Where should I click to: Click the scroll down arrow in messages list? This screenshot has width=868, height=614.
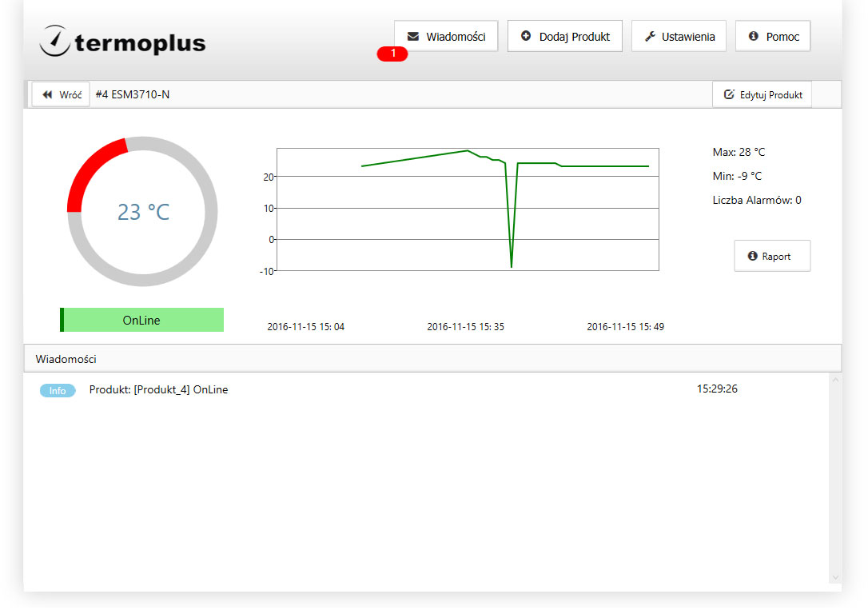835,577
